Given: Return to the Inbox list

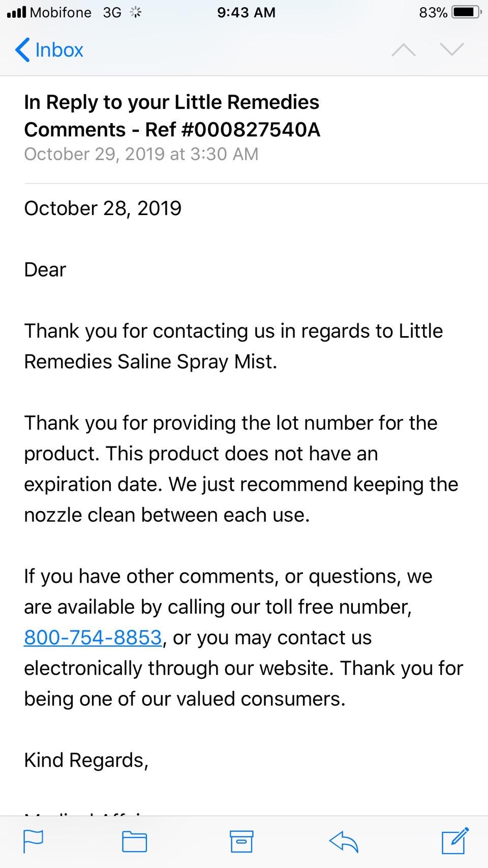Looking at the screenshot, I should coord(49,50).
